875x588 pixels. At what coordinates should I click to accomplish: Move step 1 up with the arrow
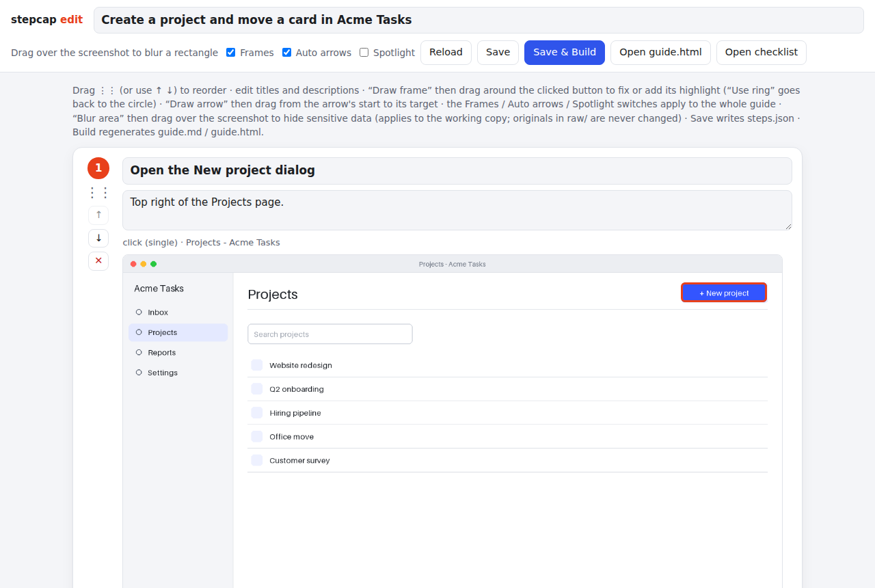pos(98,215)
